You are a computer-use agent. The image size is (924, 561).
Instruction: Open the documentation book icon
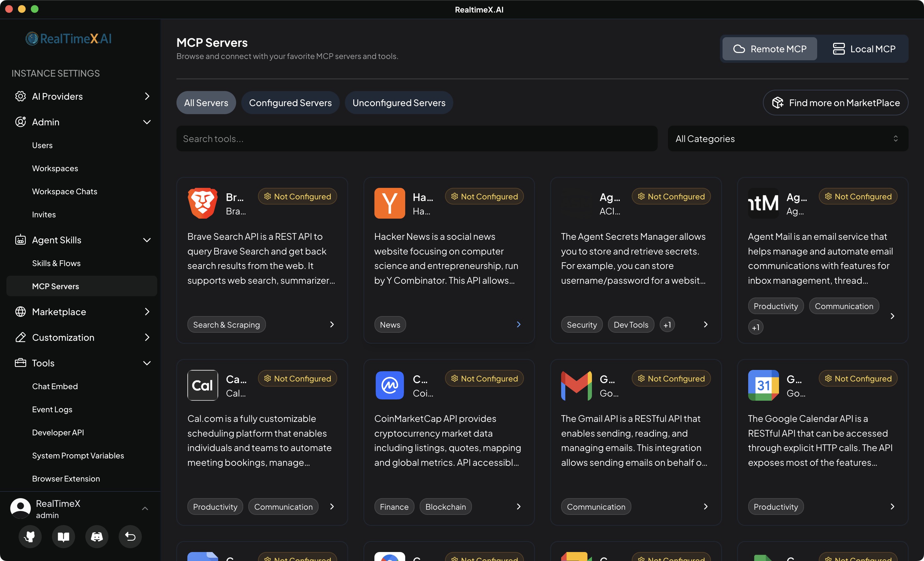[63, 536]
